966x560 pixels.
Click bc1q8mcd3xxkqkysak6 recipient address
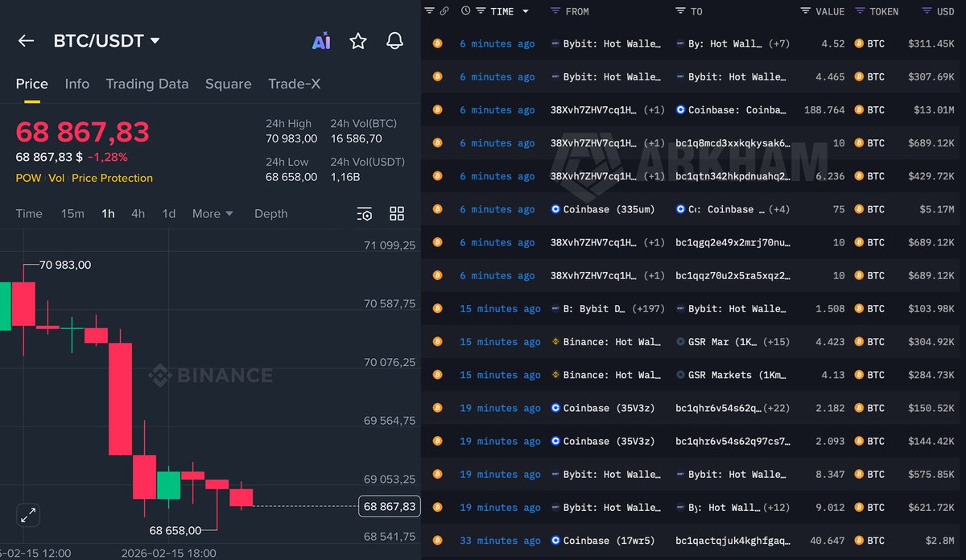pyautogui.click(x=733, y=143)
